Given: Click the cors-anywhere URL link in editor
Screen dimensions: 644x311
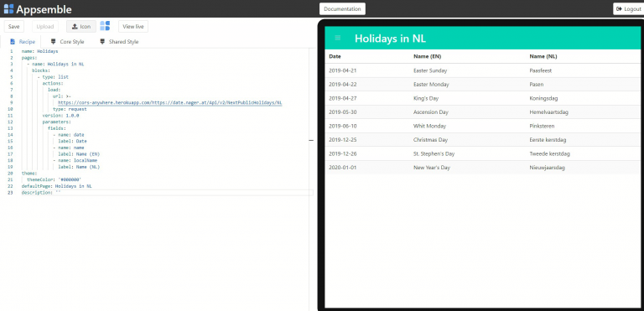Looking at the screenshot, I should tap(170, 103).
